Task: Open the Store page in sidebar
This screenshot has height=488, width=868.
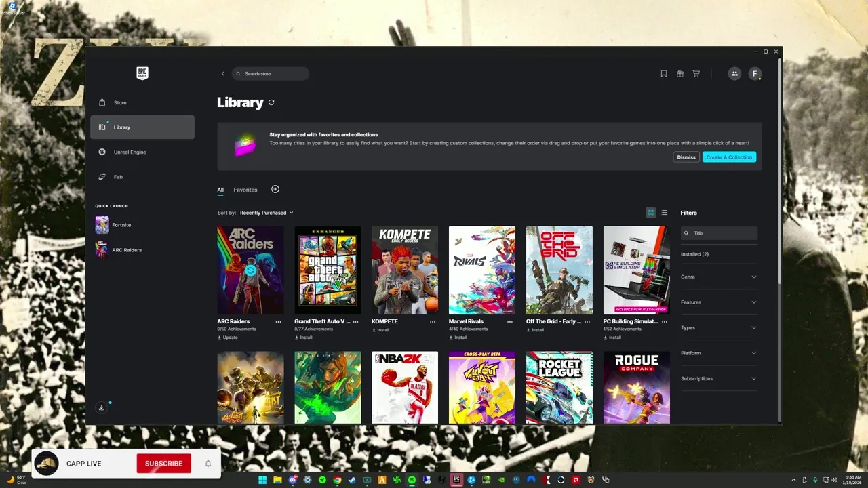Action: [142, 102]
